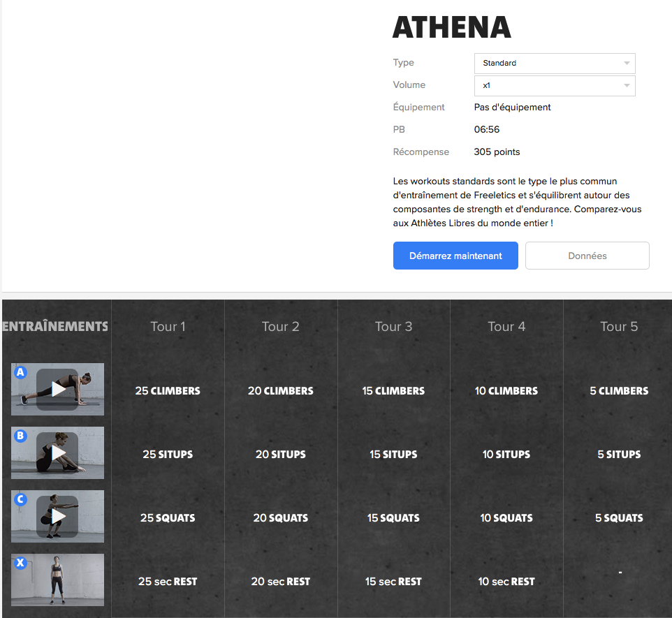This screenshot has width=672, height=618.
Task: Select the Tour 5 column header
Action: (619, 327)
